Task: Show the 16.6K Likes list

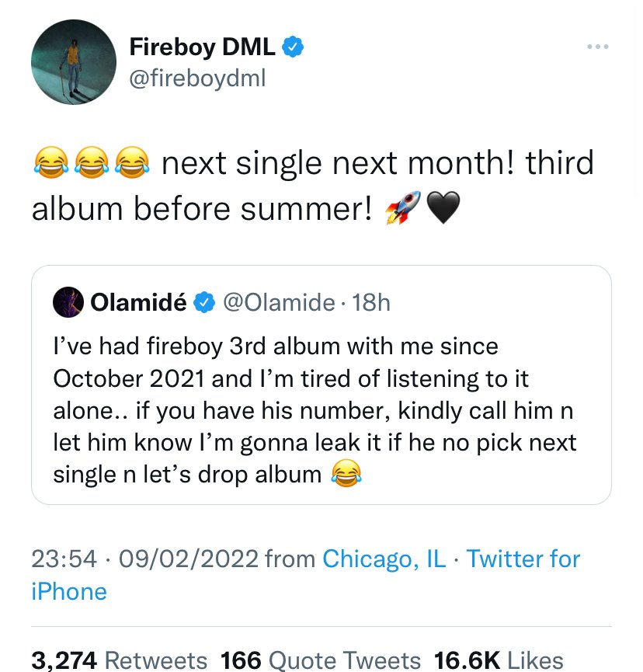Action: point(499,660)
